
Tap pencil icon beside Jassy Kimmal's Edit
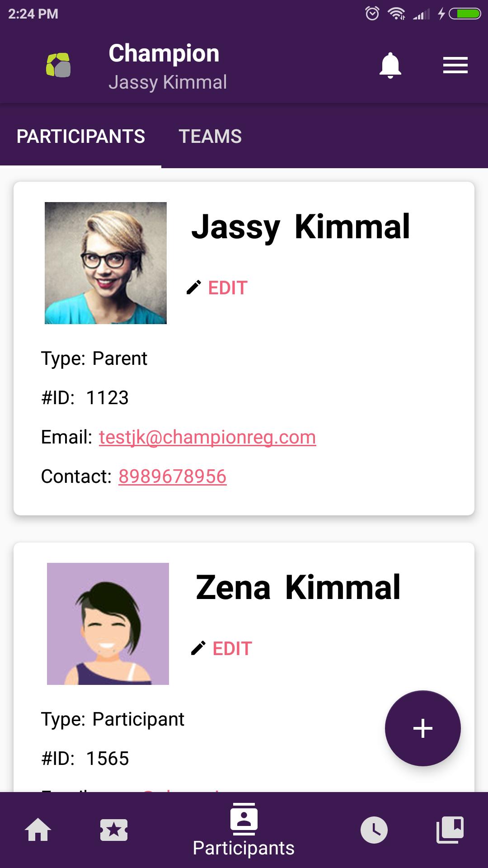point(194,288)
